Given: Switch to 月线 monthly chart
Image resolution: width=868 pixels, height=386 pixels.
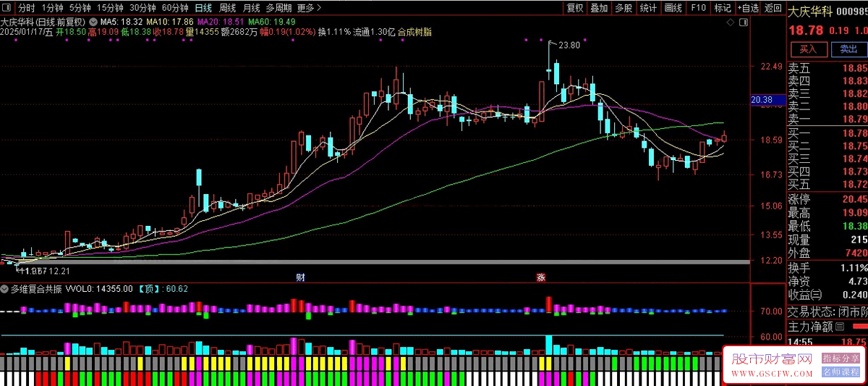Looking at the screenshot, I should [x=251, y=8].
